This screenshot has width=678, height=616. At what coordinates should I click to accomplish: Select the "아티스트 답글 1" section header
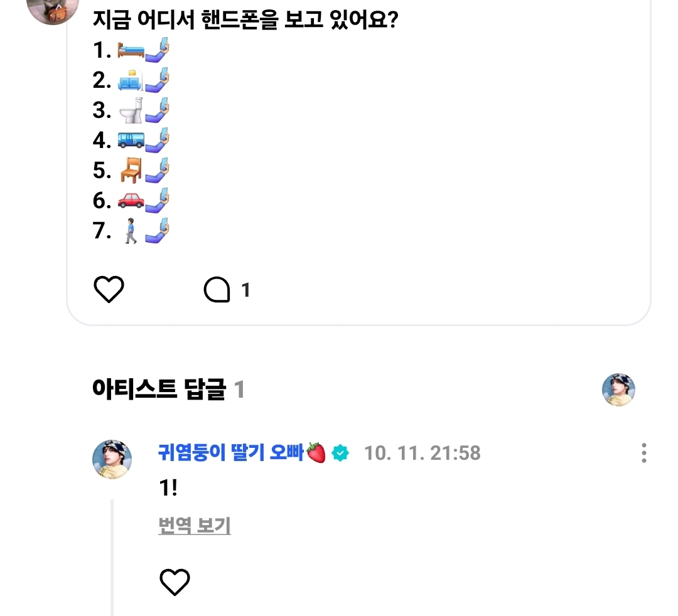pyautogui.click(x=168, y=390)
